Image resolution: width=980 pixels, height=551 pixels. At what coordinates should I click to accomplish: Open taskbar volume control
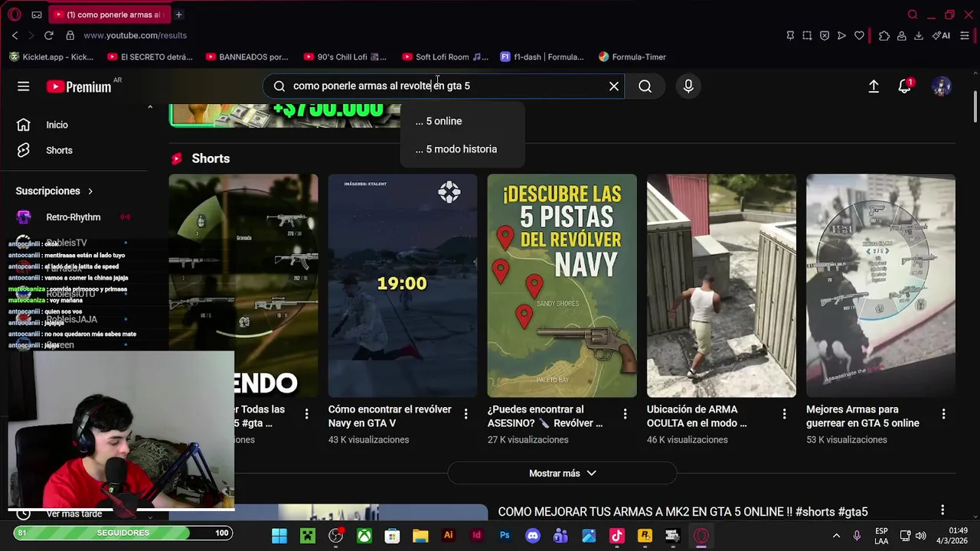pos(920,536)
